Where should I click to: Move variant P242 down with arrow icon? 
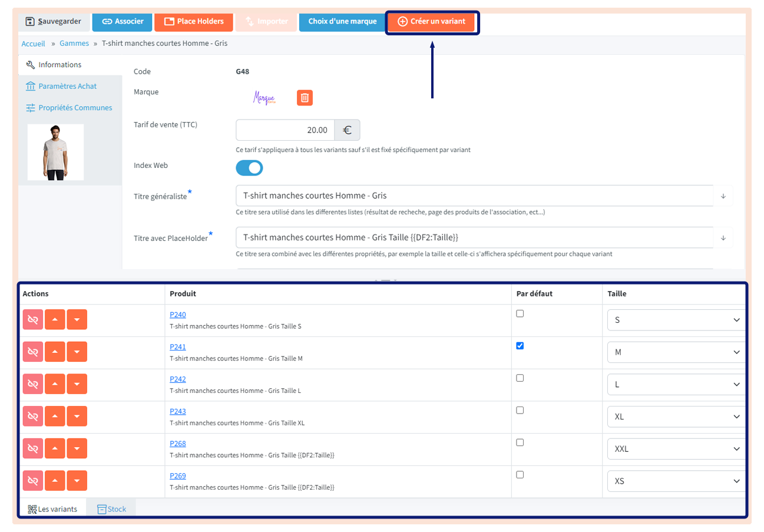tap(77, 384)
